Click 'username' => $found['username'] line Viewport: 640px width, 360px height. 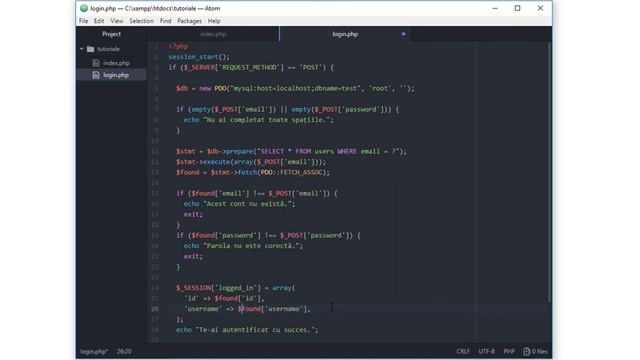[x=247, y=309]
